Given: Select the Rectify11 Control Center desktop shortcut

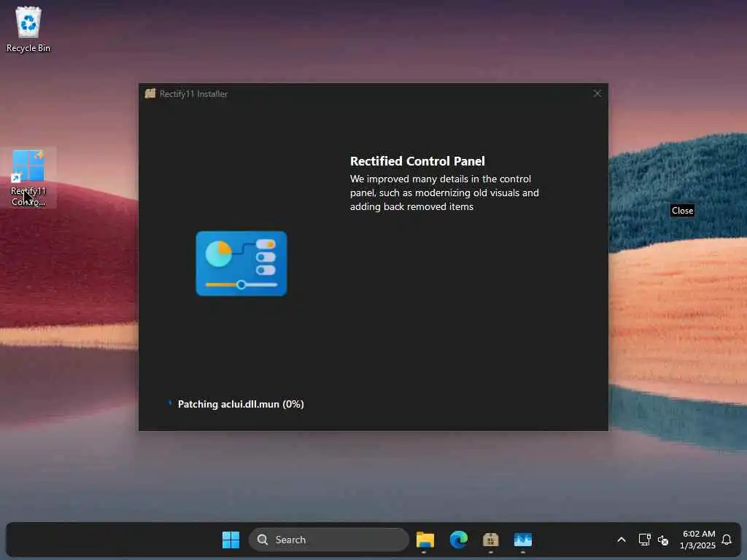Looking at the screenshot, I should pyautogui.click(x=28, y=178).
